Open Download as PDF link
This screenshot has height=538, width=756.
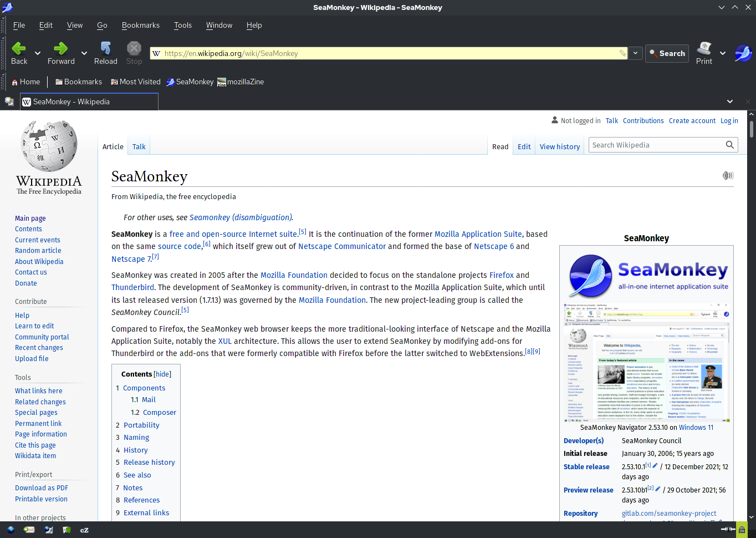(x=42, y=488)
